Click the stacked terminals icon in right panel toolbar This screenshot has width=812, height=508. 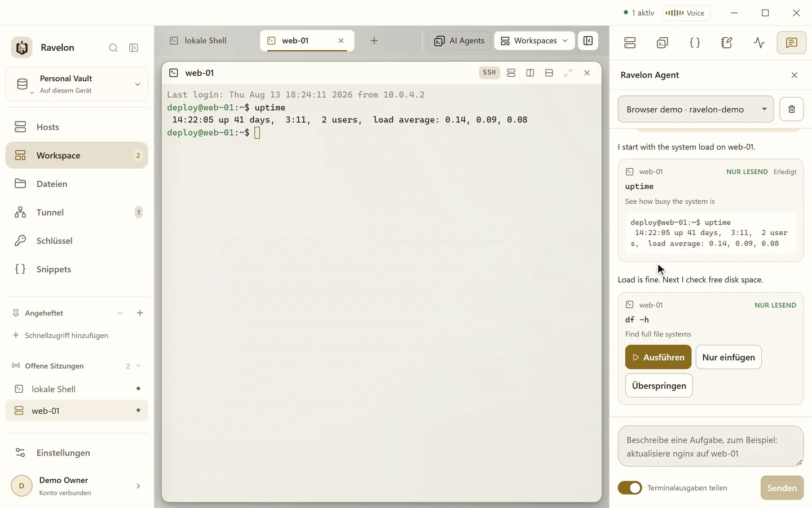(x=663, y=43)
